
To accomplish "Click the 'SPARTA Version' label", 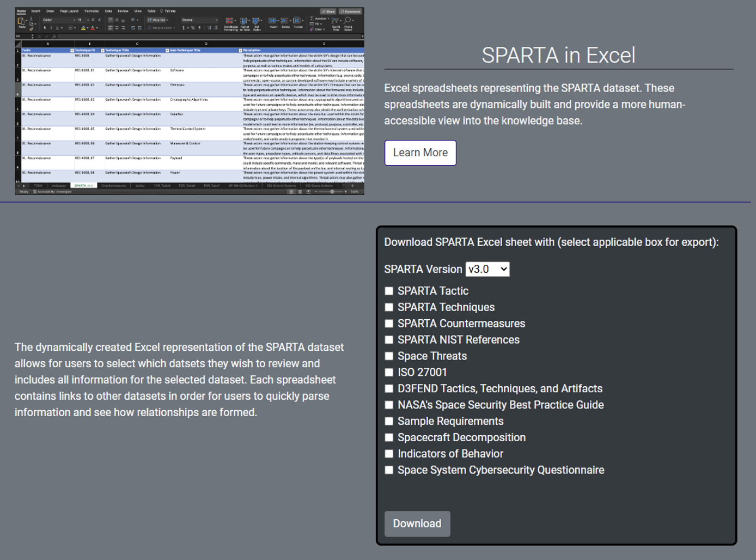I will pyautogui.click(x=423, y=269).
